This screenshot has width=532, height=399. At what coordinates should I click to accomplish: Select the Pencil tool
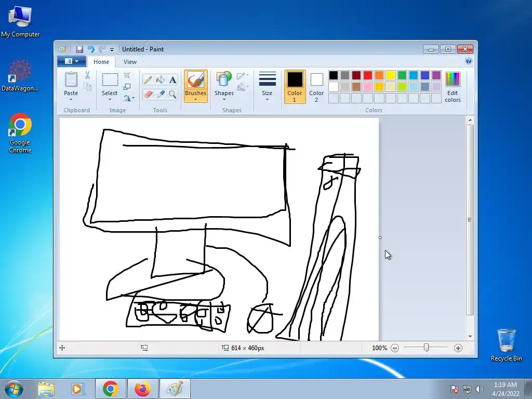148,79
